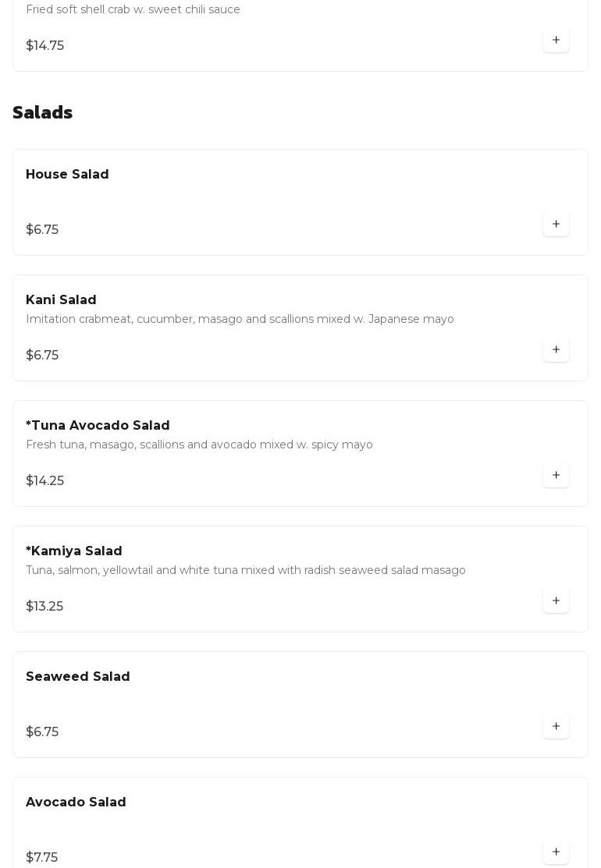Open the House Salad item title
Viewport: 601px width, 868px height.
67,175
